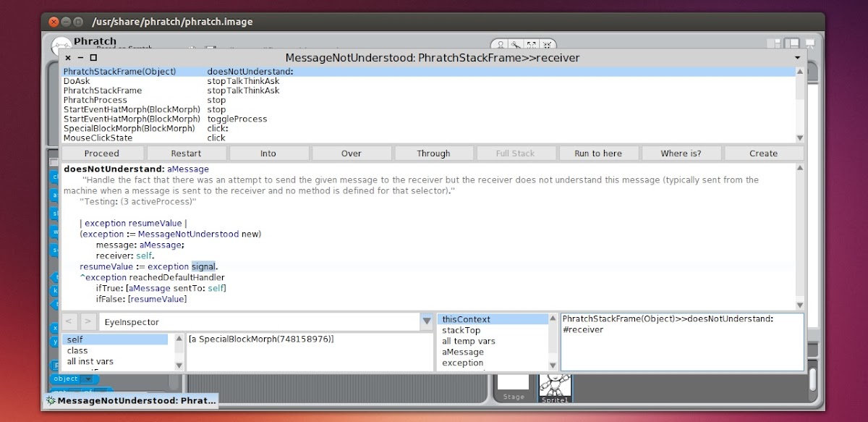The width and height of the screenshot is (868, 422).
Task: Select the StartEventHatMorph(BlockMorph) toggleProcess row
Action: point(428,119)
